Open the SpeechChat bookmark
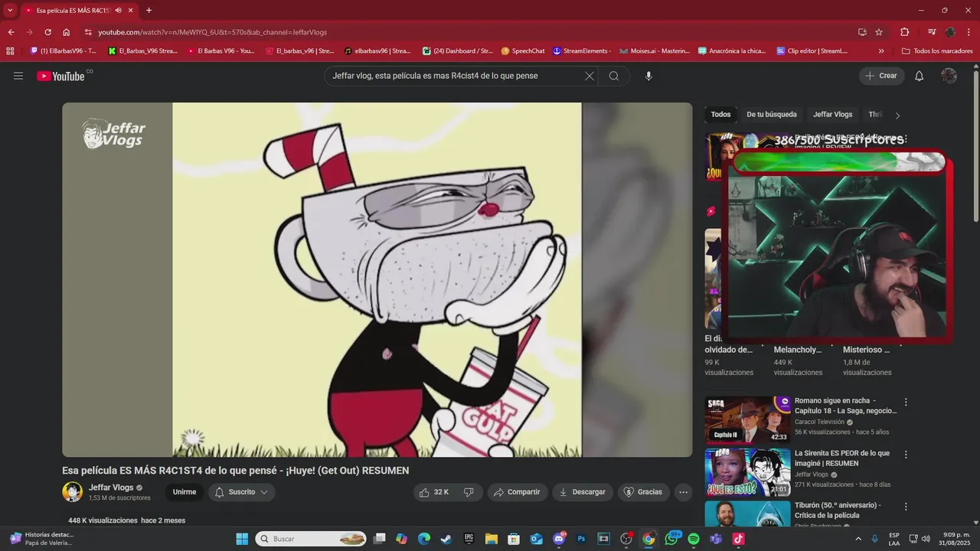Image resolution: width=980 pixels, height=551 pixels. (x=523, y=51)
